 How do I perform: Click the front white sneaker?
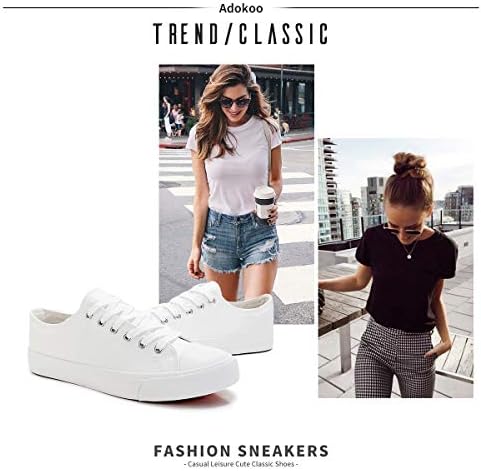tap(134, 346)
